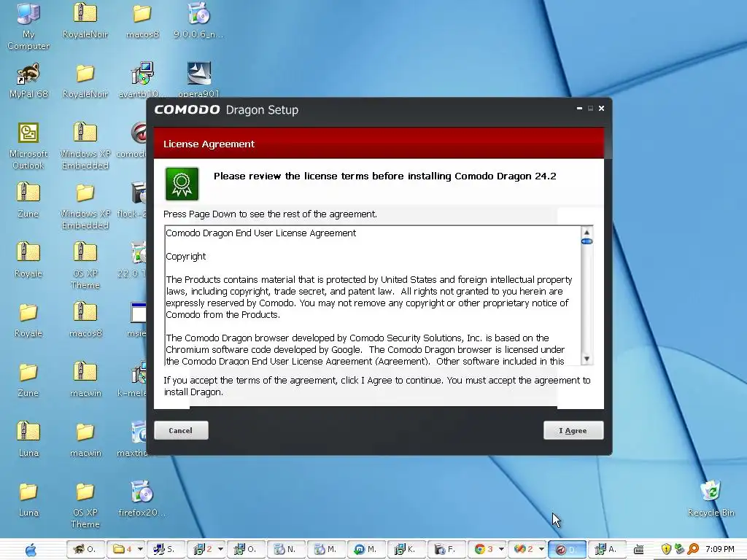The height and width of the screenshot is (560, 747).
Task: Switch to the 'S.' taskbar button
Action: pos(166,550)
